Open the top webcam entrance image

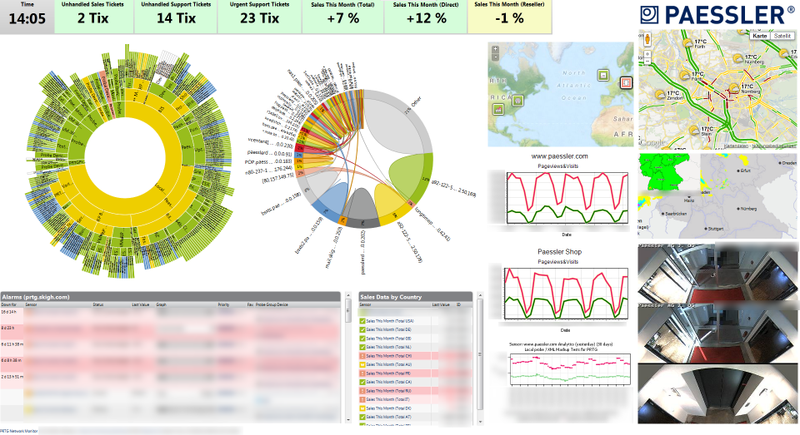tap(717, 272)
